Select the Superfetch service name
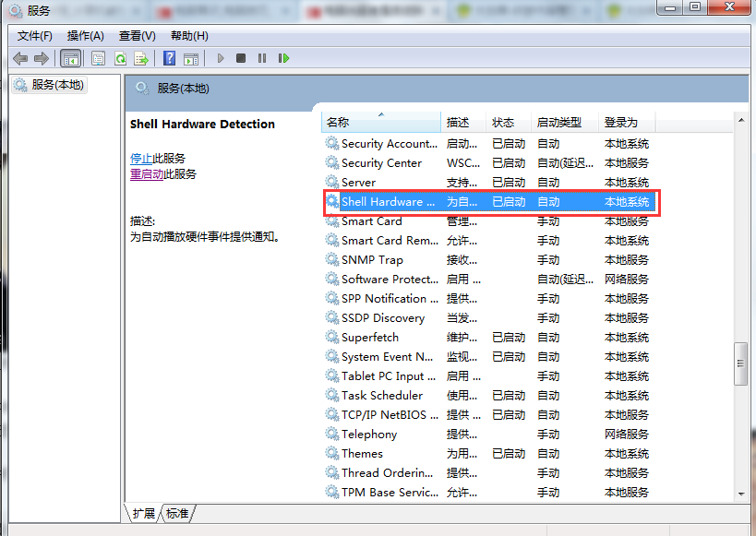The width and height of the screenshot is (756, 536). 370,338
